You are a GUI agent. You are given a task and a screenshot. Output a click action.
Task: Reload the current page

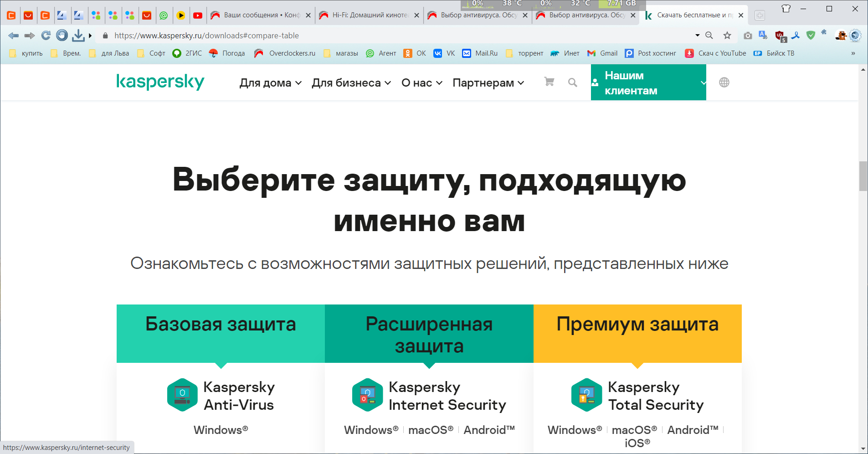46,36
